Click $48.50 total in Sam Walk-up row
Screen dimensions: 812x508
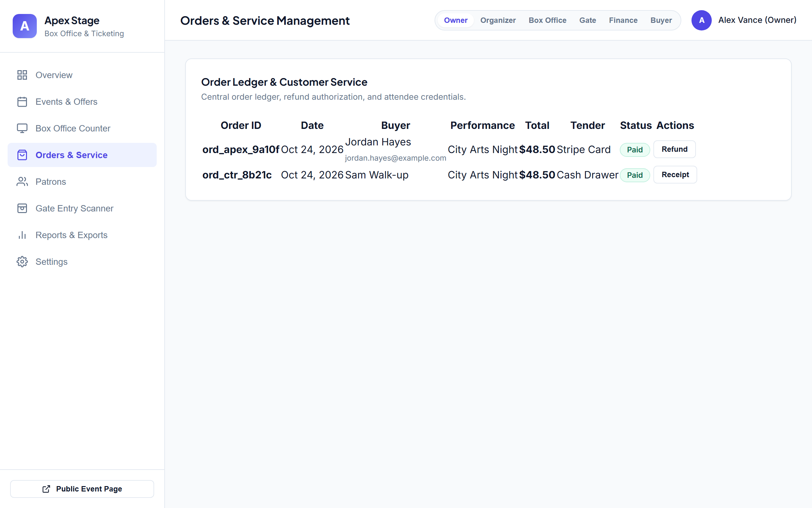[x=537, y=175]
